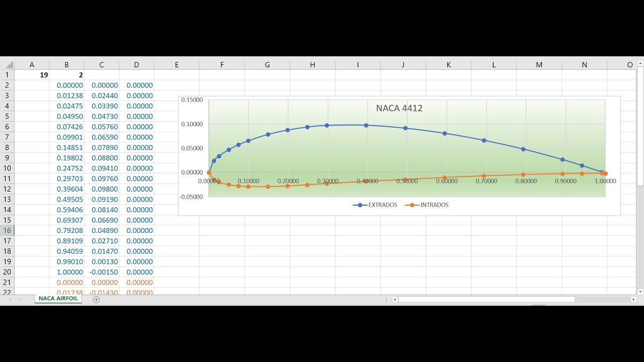The width and height of the screenshot is (644, 362).
Task: Select cell with value 0.05760
Action: 102,127
